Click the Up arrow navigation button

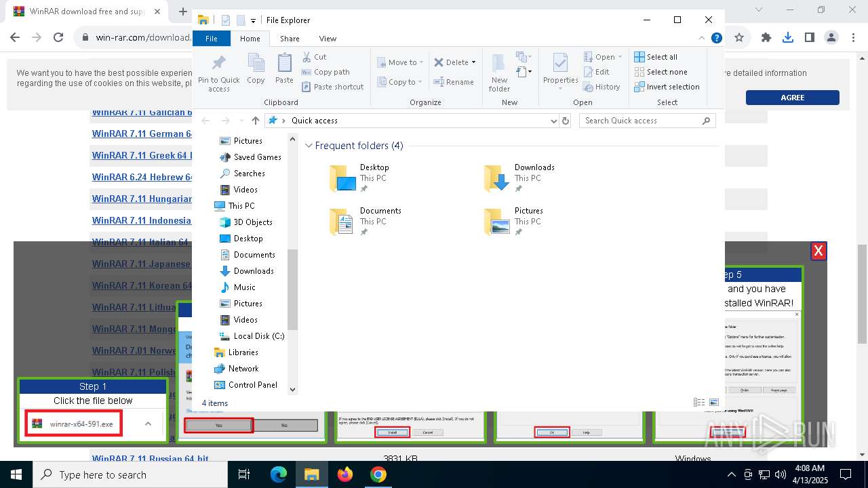(255, 121)
